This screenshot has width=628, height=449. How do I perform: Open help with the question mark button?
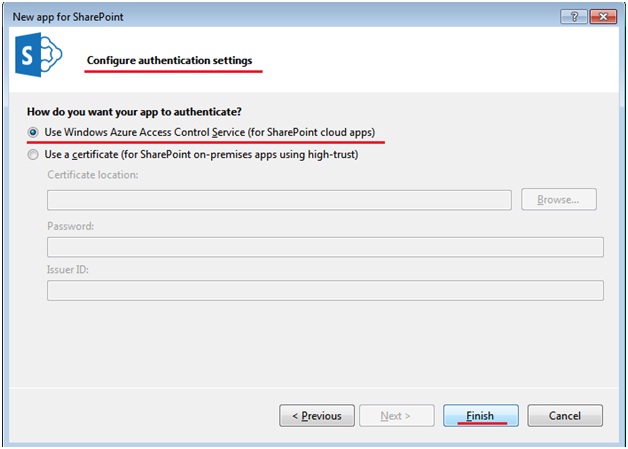[x=574, y=17]
